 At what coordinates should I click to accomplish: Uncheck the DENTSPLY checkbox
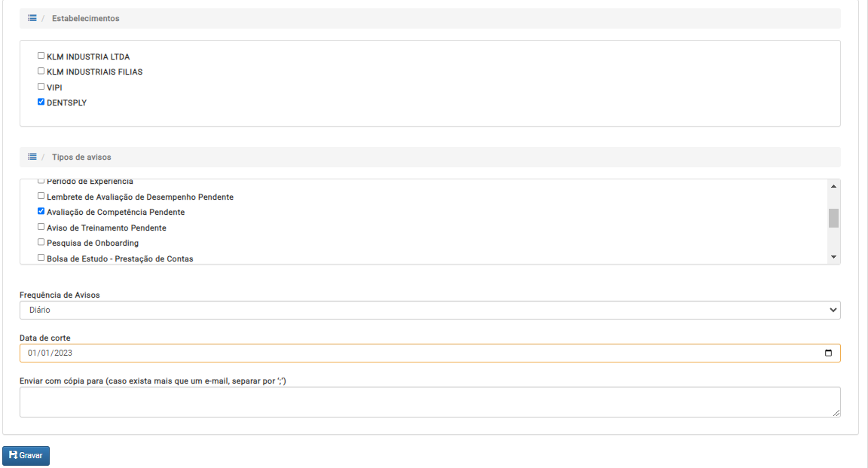click(41, 102)
